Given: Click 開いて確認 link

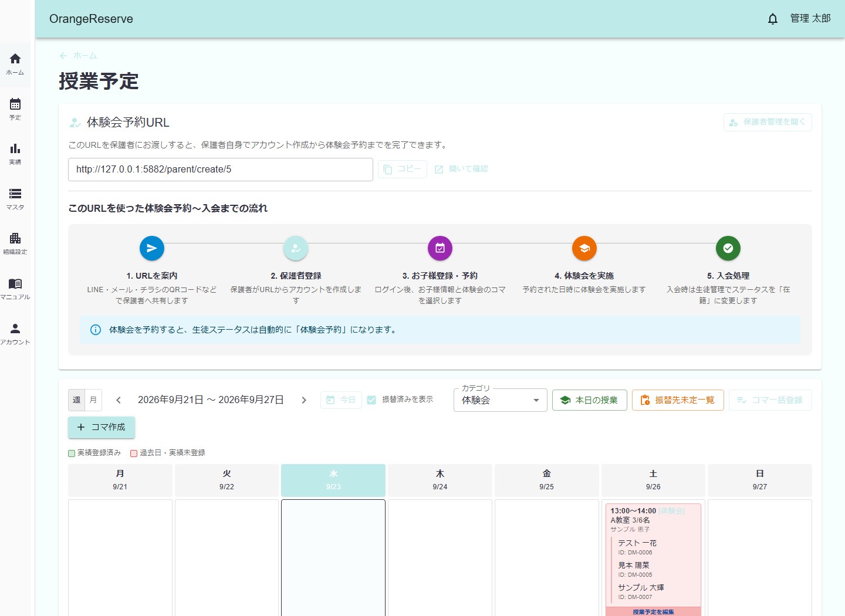Looking at the screenshot, I should point(461,169).
